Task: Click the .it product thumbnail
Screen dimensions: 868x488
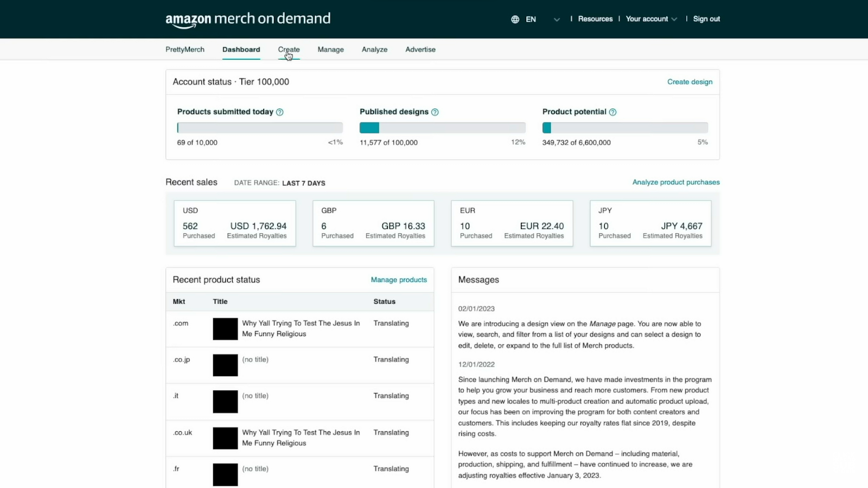Action: pyautogui.click(x=225, y=402)
